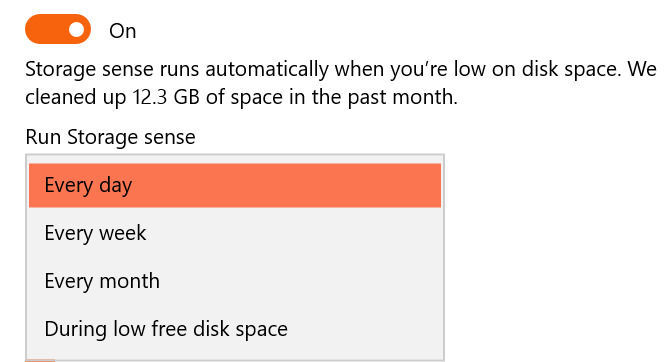This screenshot has width=669, height=362.
Task: Select "Every day" in the dropdown list
Action: point(235,185)
